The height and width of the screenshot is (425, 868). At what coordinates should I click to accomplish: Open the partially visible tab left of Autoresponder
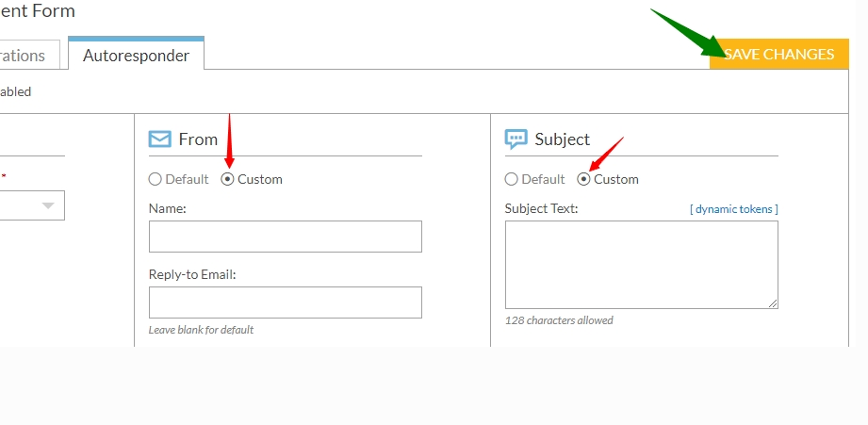point(30,56)
